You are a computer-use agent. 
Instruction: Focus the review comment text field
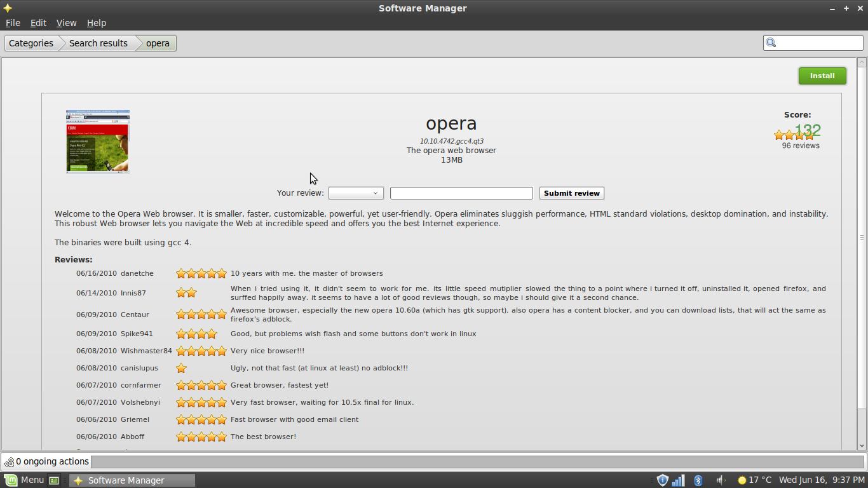pyautogui.click(x=461, y=193)
